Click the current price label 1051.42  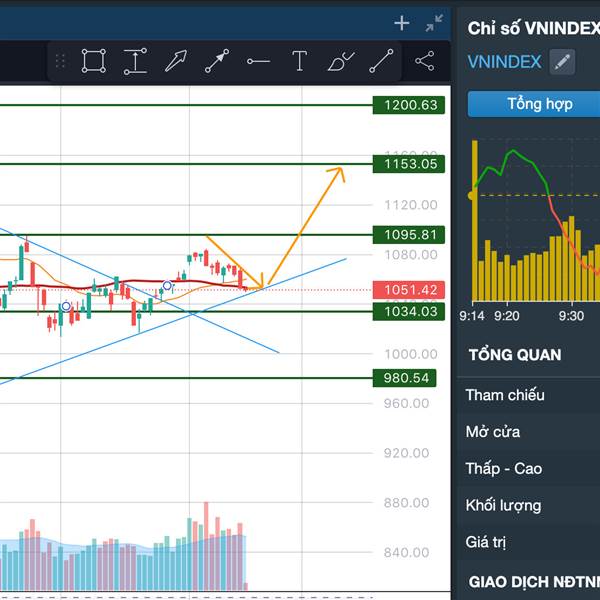(x=409, y=290)
